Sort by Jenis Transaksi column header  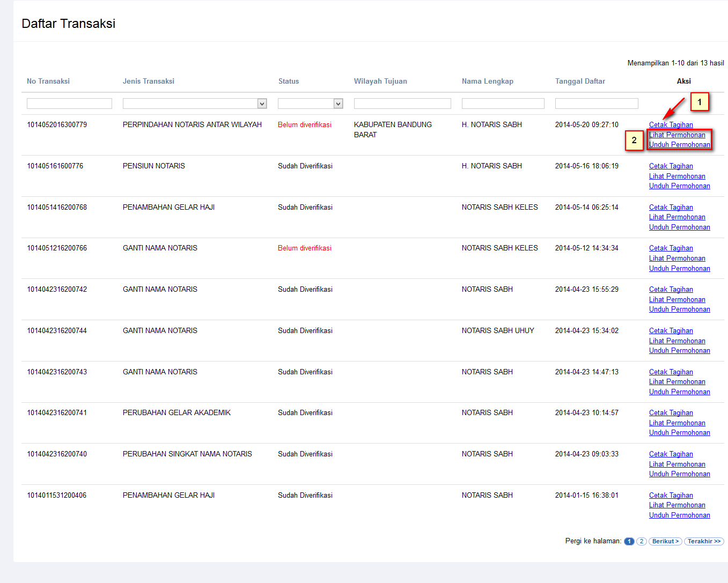(x=149, y=82)
